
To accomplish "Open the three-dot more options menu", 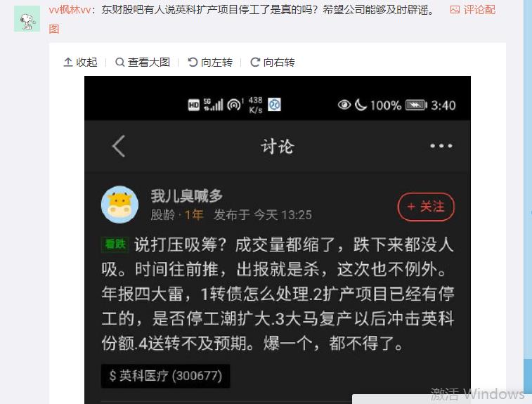I will point(441,146).
